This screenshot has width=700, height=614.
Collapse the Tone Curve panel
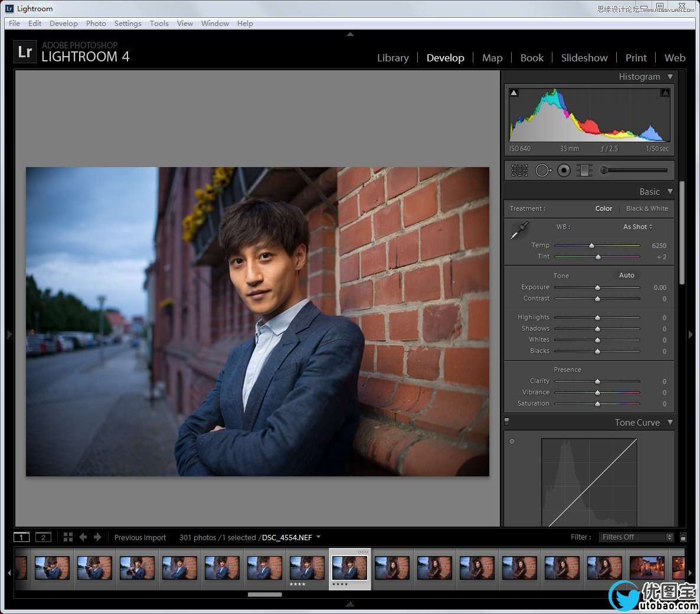pos(670,422)
